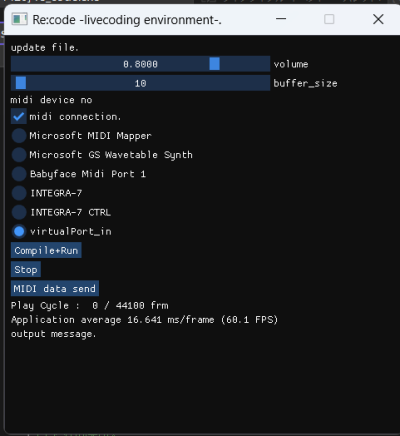400x436 pixels.
Task: Stop playback with the Stop button
Action: pyautogui.click(x=26, y=270)
